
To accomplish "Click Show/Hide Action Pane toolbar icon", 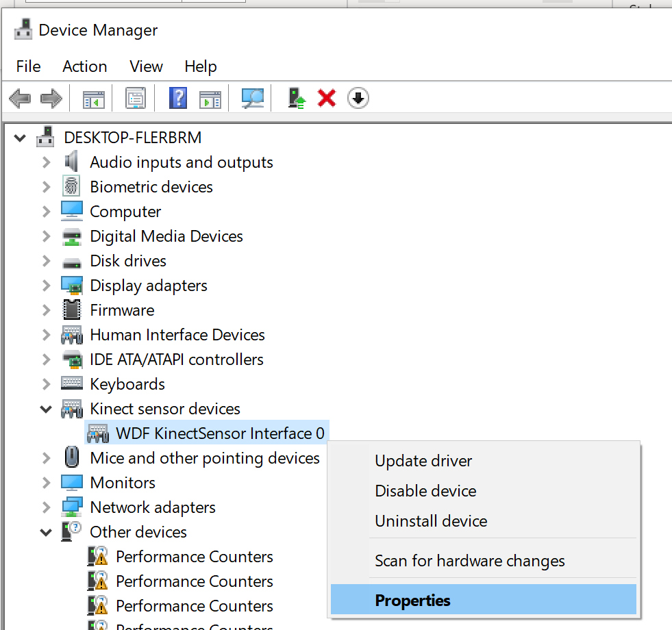I will click(x=210, y=99).
